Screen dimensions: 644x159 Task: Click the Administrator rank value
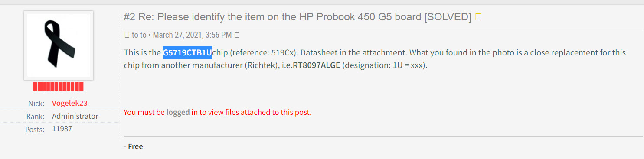75,116
